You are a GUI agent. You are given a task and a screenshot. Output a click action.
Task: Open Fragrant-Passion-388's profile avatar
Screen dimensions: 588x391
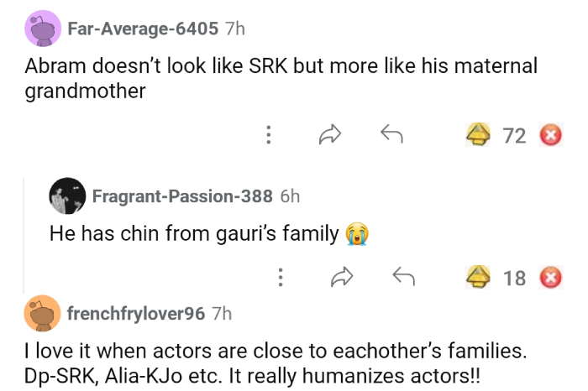point(67,196)
